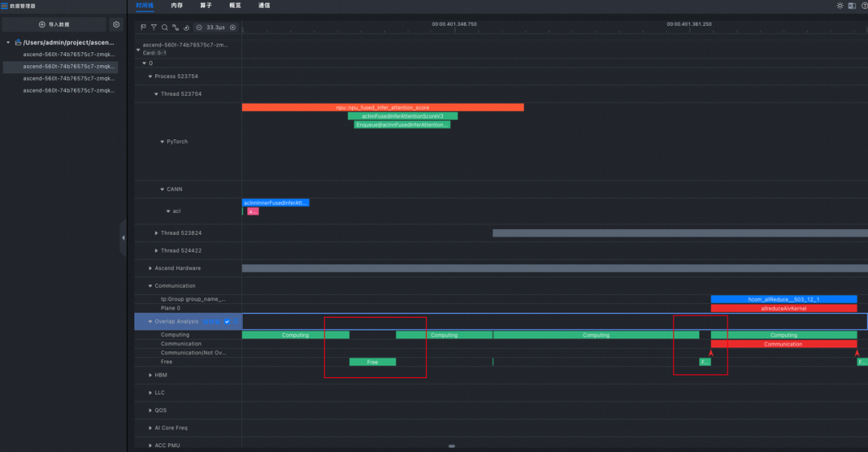Click the import data button
Image resolution: width=868 pixels, height=452 pixels.
tap(55, 24)
